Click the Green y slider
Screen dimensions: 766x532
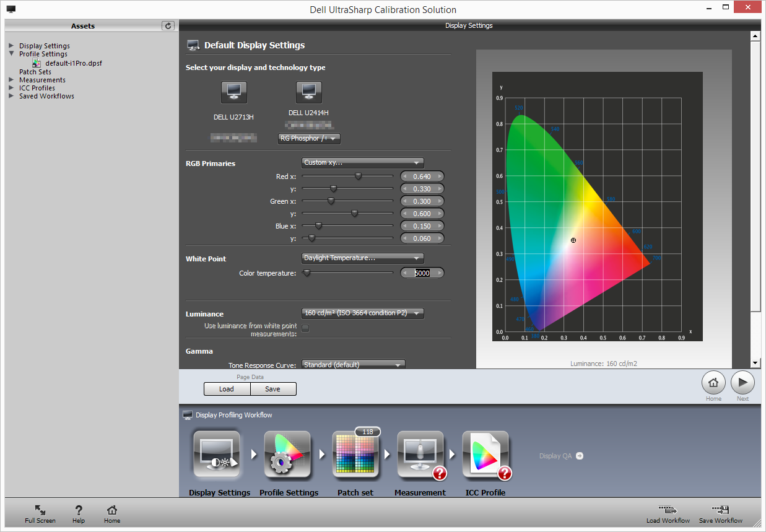(x=347, y=213)
